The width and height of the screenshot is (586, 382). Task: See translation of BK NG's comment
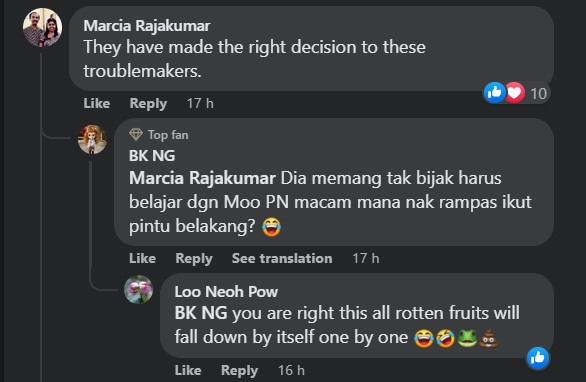click(282, 258)
